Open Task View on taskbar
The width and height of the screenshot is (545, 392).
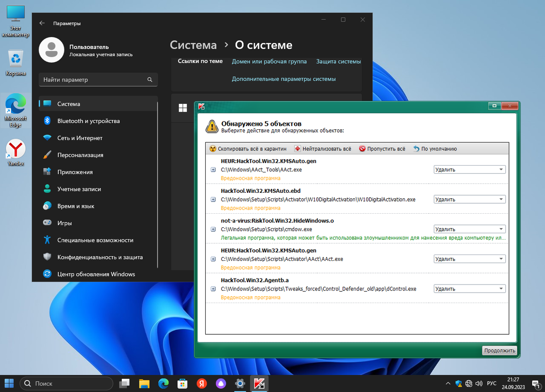pyautogui.click(x=124, y=383)
